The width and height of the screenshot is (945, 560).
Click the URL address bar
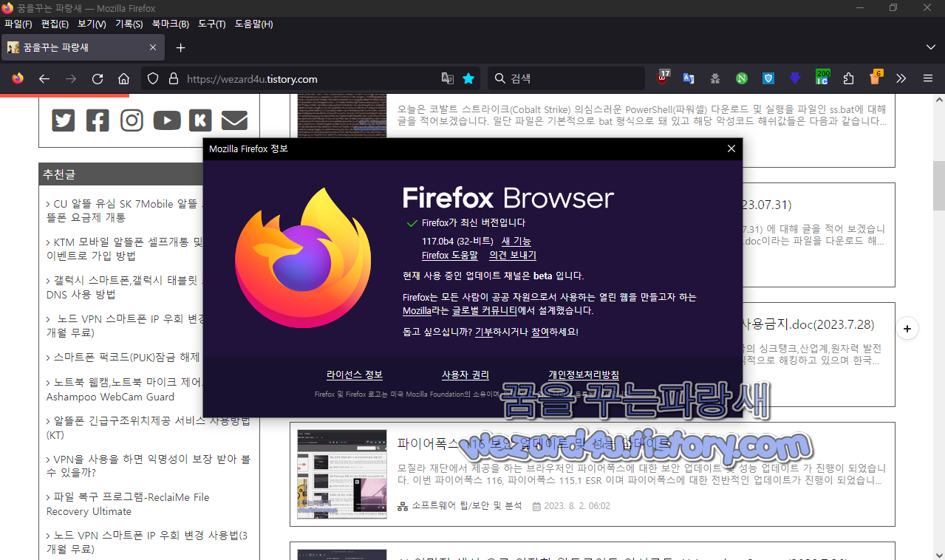[x=310, y=78]
